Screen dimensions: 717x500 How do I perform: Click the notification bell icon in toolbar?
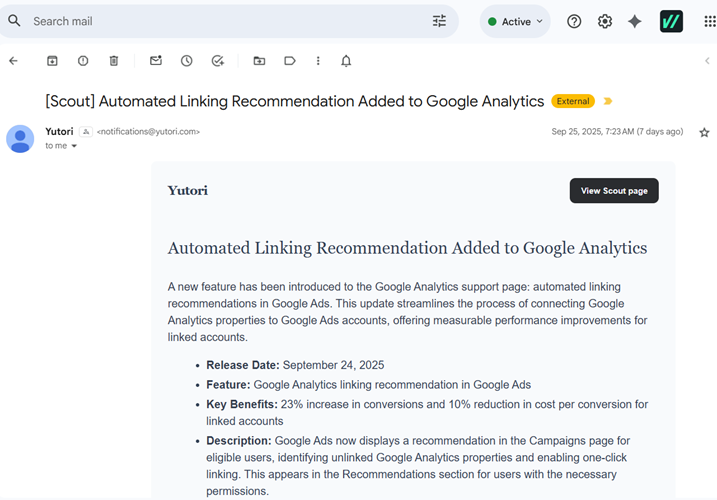coord(346,61)
